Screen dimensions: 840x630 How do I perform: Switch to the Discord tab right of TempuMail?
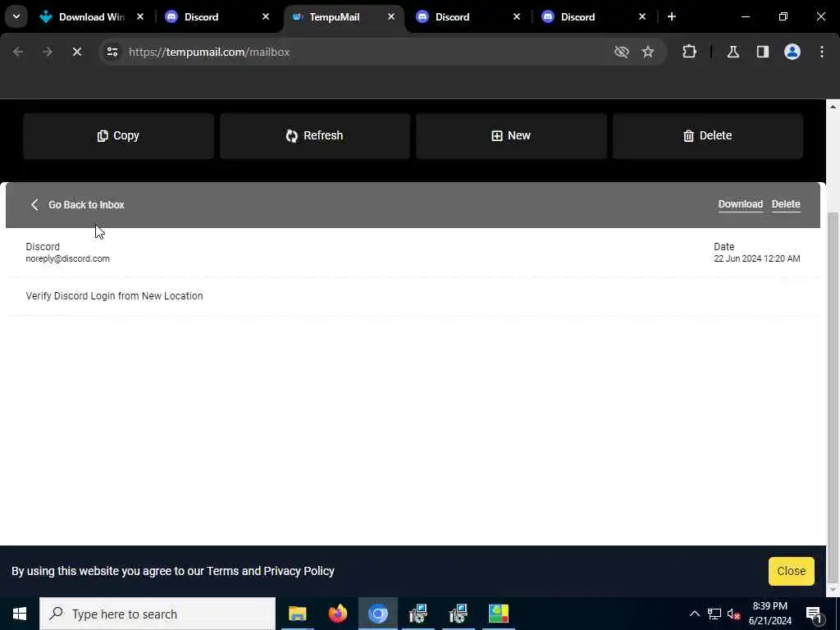coord(468,17)
